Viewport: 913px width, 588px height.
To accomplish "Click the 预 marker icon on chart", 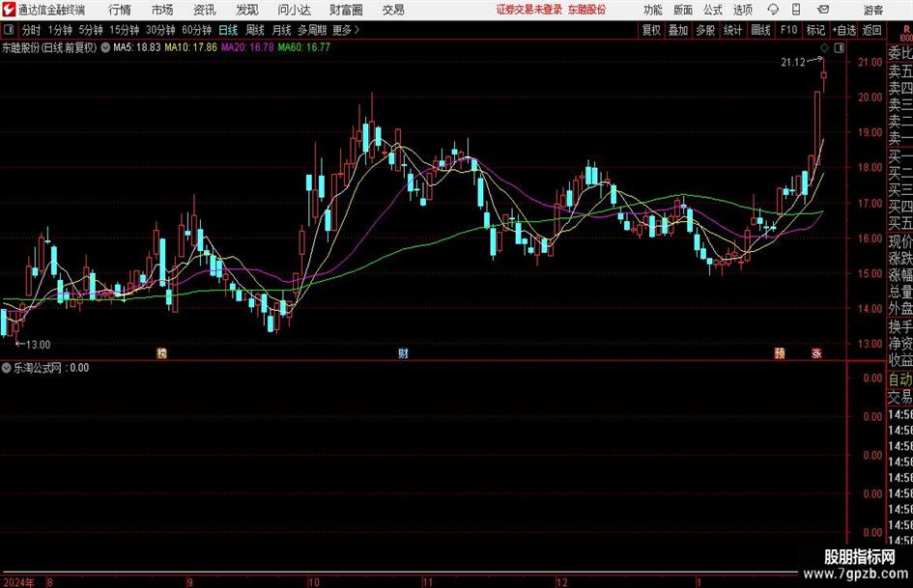I will (780, 353).
